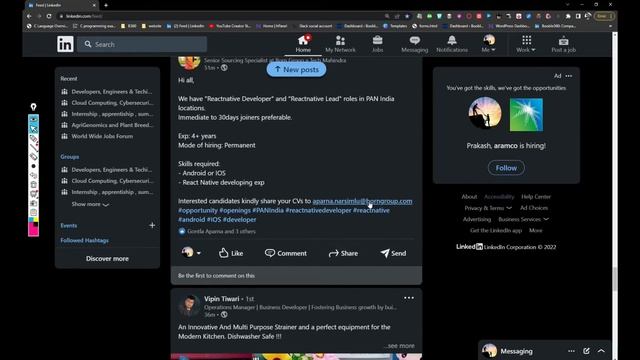Screen dimensions: 640x360
Task: Click trash can tool in annotation toolbar
Action: (33, 184)
